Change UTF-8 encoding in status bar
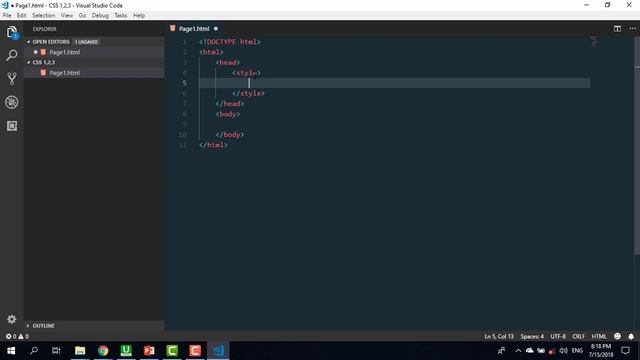 [558, 336]
